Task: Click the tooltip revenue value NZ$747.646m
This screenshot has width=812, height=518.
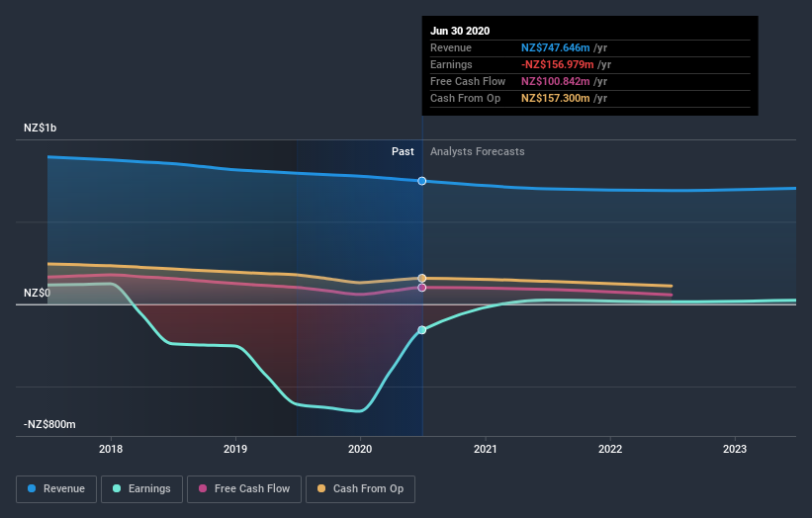Action: pos(555,47)
